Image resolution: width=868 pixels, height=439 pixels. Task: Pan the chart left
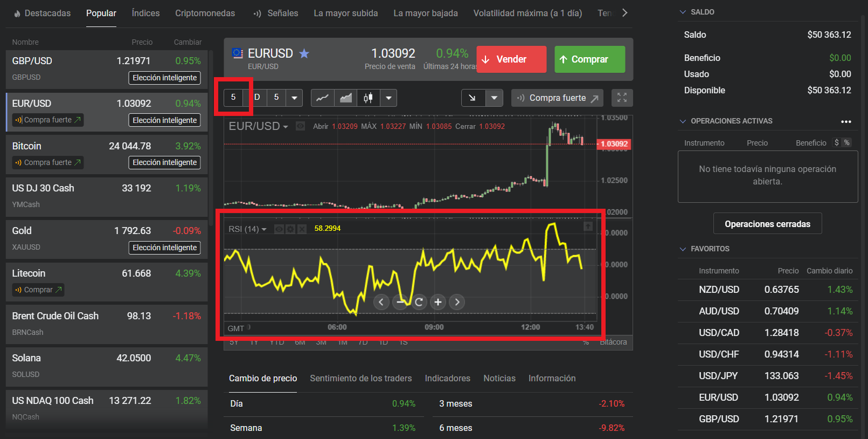tap(381, 302)
